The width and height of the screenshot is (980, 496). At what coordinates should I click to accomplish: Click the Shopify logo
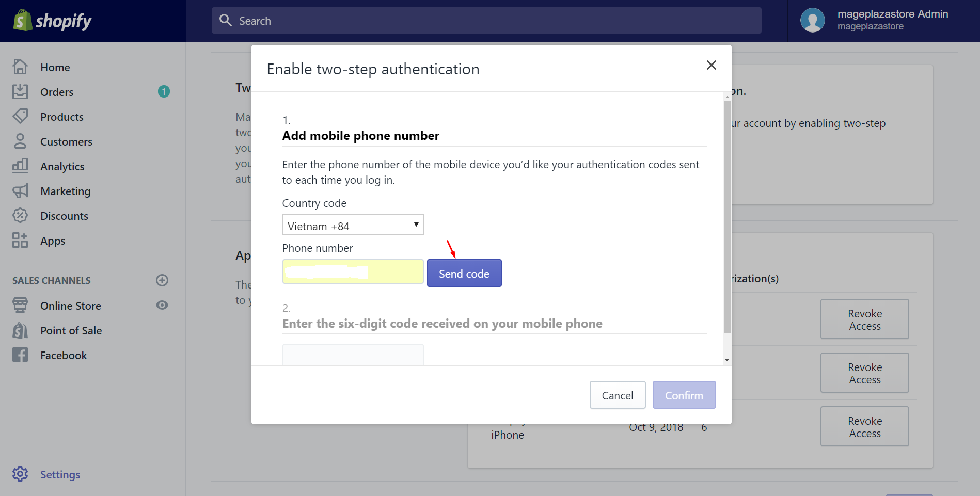[x=52, y=21]
